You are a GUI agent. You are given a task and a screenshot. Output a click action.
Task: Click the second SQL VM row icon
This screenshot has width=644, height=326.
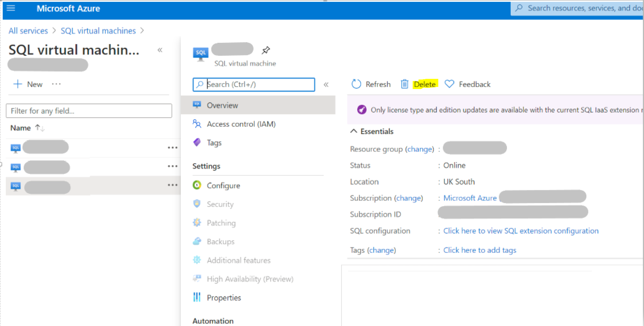15,167
